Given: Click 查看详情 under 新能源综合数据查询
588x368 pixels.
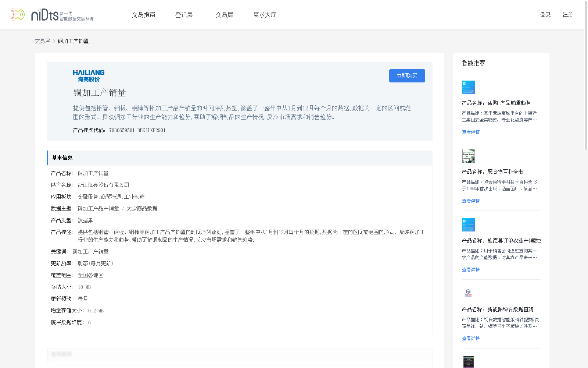Looking at the screenshot, I should click(x=471, y=339).
